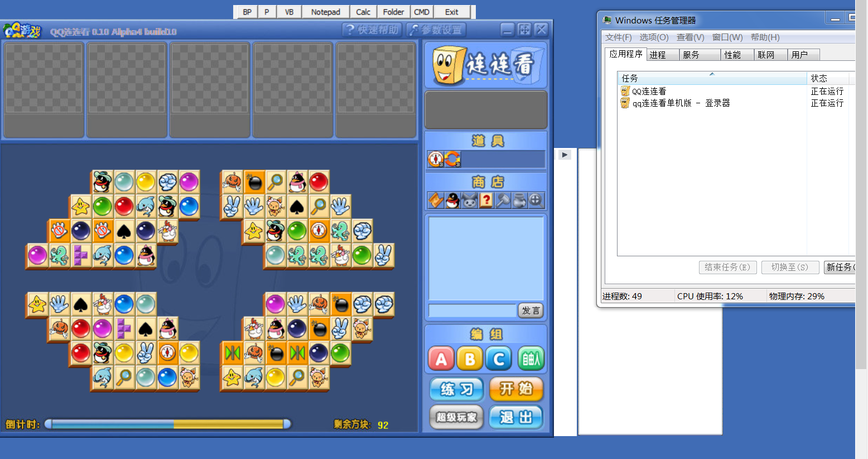Image resolution: width=868 pixels, height=459 pixels.
Task: Click the small play arrow button
Action: pyautogui.click(x=565, y=155)
